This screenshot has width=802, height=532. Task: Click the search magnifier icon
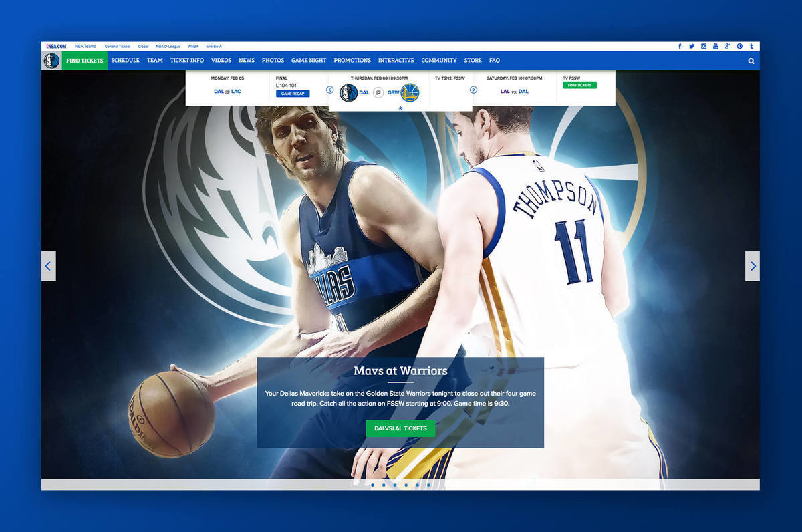(x=751, y=61)
